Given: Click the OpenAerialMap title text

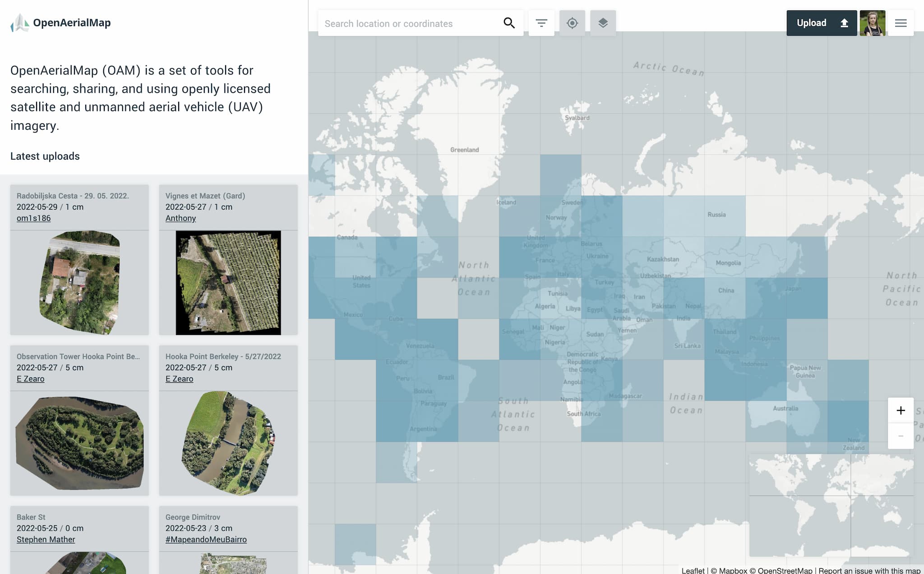Looking at the screenshot, I should (72, 23).
